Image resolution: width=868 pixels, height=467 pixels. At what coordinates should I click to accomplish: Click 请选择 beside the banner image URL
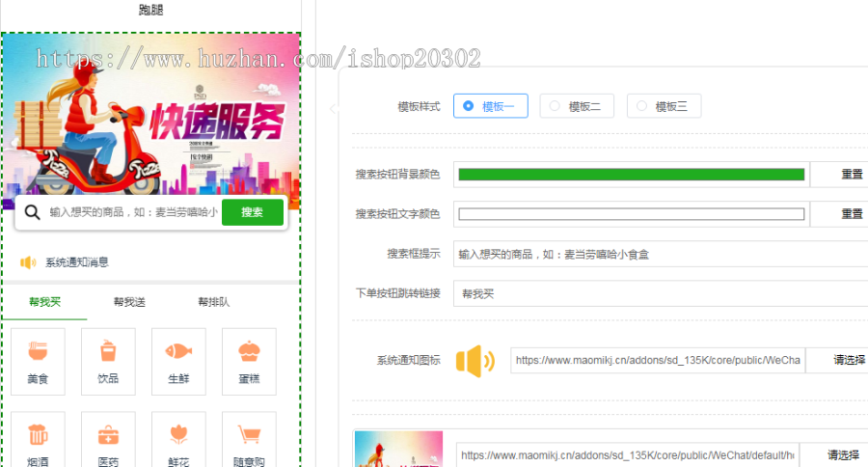[843, 454]
